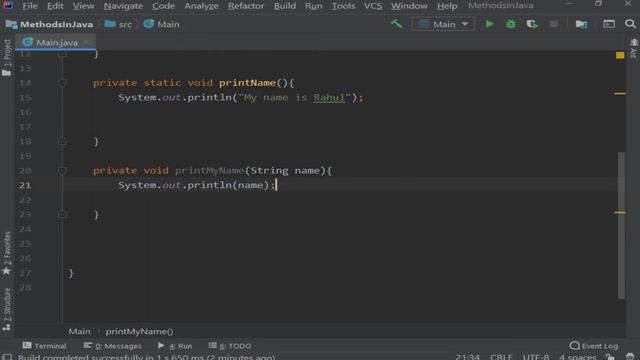Viewport: 640px width, 360px height.
Task: Click printMyName method name on line 20
Action: pos(209,171)
